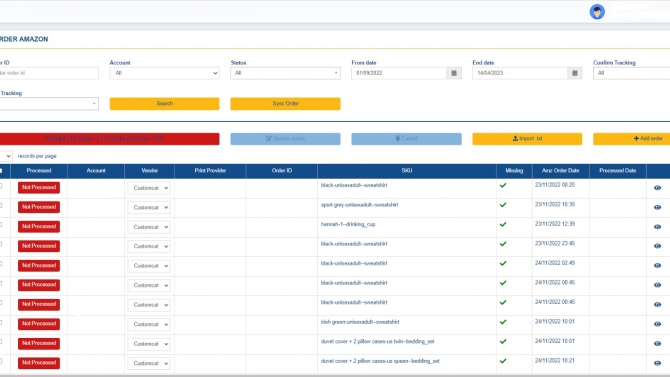Click SKU duvet cover us twin bedding_set
The width and height of the screenshot is (670, 377).
(377, 342)
